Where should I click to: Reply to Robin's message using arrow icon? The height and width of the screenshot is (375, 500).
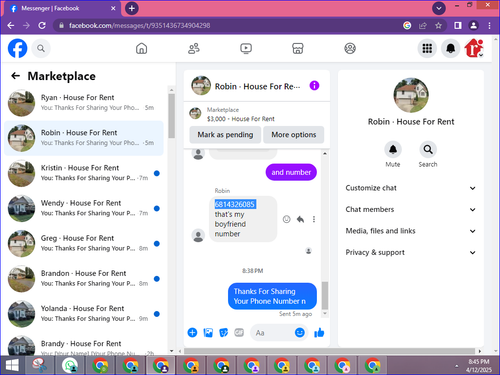coord(300,219)
